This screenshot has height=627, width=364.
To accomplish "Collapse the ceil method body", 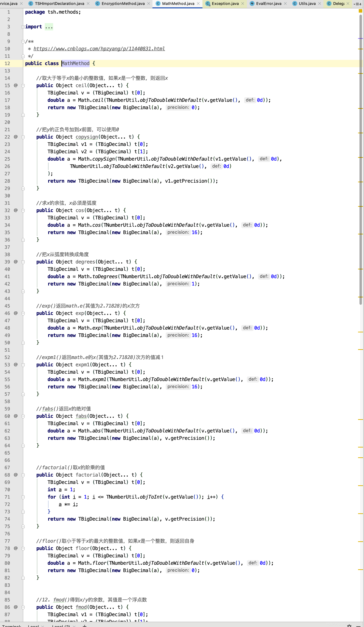I will pyautogui.click(x=23, y=86).
